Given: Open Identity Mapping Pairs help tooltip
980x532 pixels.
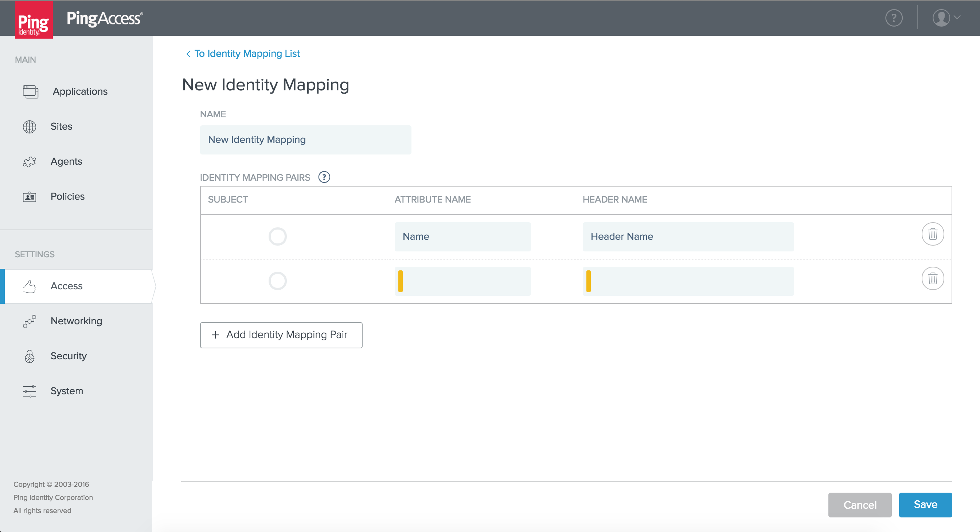Looking at the screenshot, I should tap(324, 177).
